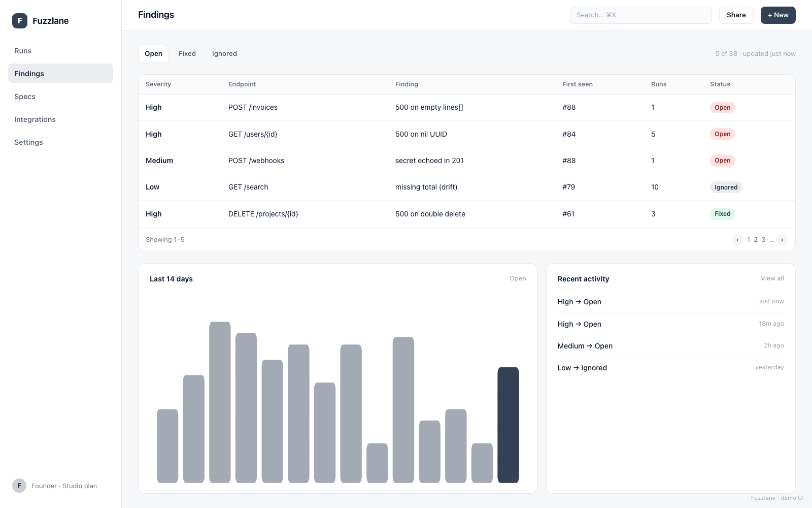Switch to the Open tab

[153, 54]
